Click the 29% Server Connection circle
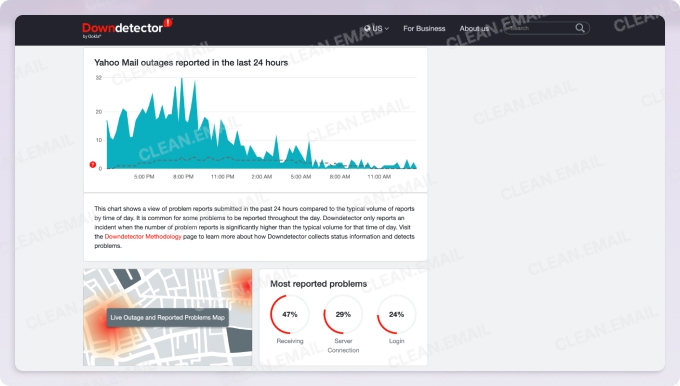680x386 pixels. (x=343, y=314)
